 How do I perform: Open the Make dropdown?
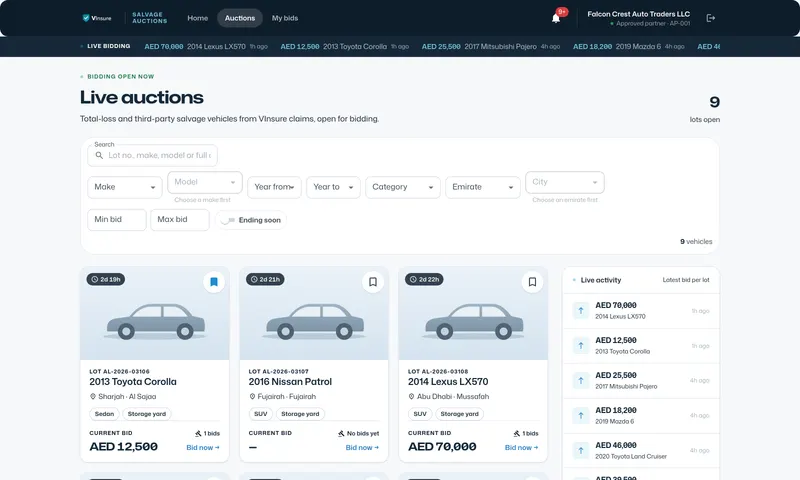click(x=124, y=187)
